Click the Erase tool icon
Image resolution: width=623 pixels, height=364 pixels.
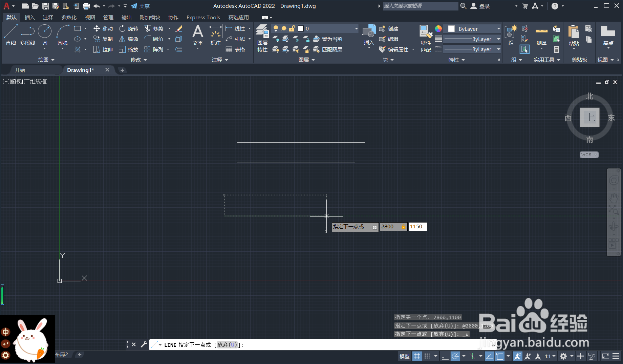tap(179, 29)
